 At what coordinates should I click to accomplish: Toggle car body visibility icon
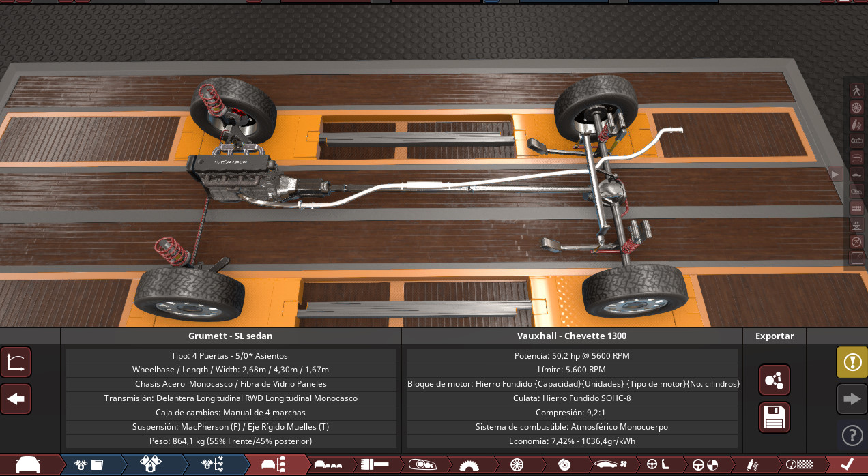(x=857, y=175)
